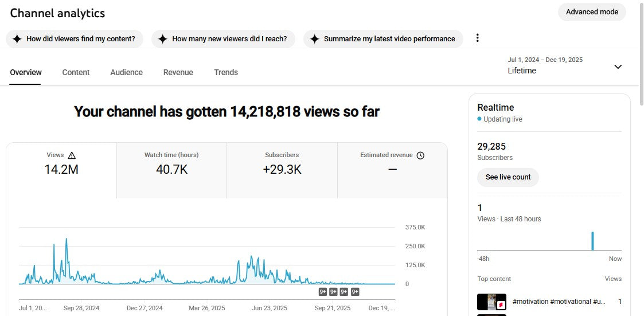Image resolution: width=644 pixels, height=316 pixels.
Task: Open the three-dot more options menu
Action: (x=477, y=38)
